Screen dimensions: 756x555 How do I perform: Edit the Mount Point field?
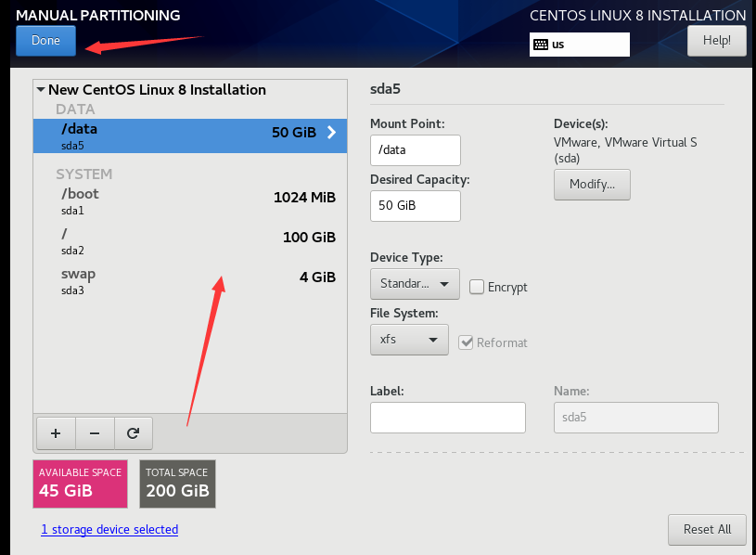coord(416,150)
